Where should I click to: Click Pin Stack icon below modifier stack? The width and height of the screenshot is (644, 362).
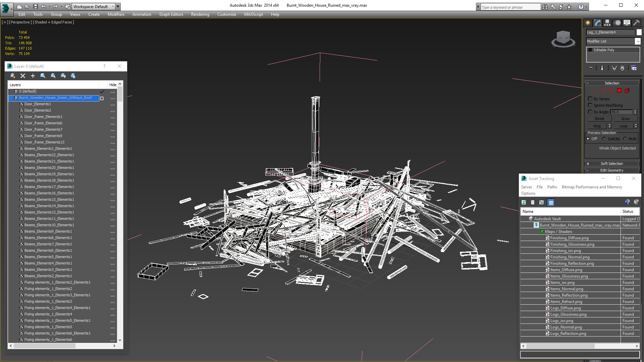(x=591, y=68)
